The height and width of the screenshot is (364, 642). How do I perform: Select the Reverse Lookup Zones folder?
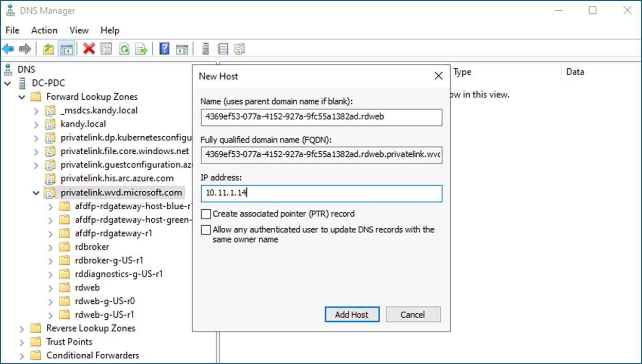91,328
